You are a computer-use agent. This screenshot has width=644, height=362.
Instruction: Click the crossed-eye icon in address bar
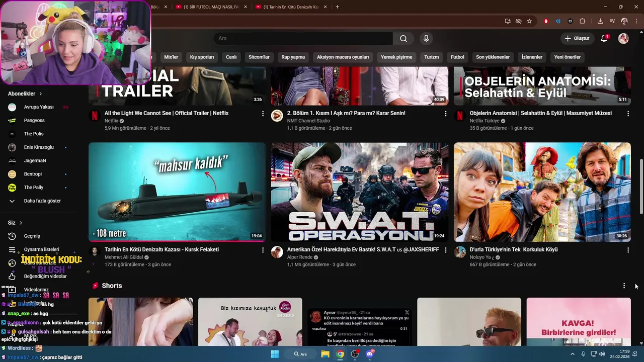click(518, 21)
